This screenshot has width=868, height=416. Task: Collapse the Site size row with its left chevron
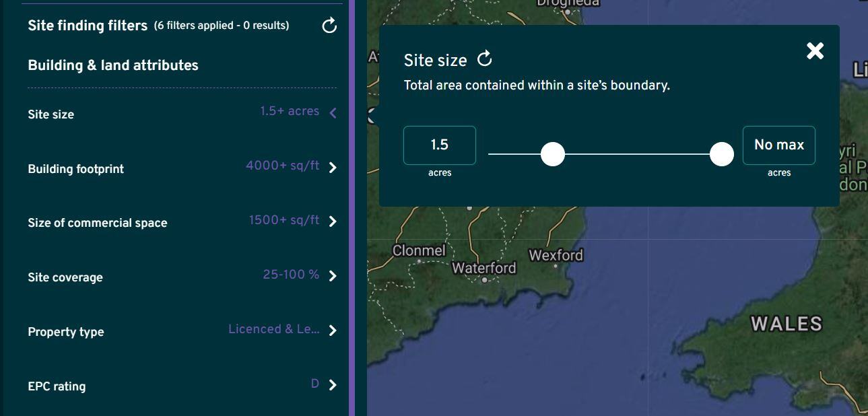(333, 112)
